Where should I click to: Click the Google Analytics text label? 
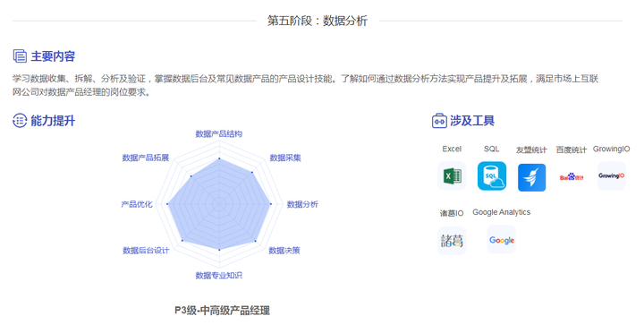pos(501,212)
